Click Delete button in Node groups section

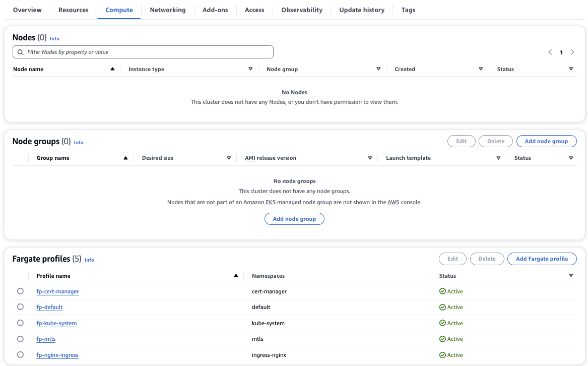point(495,141)
